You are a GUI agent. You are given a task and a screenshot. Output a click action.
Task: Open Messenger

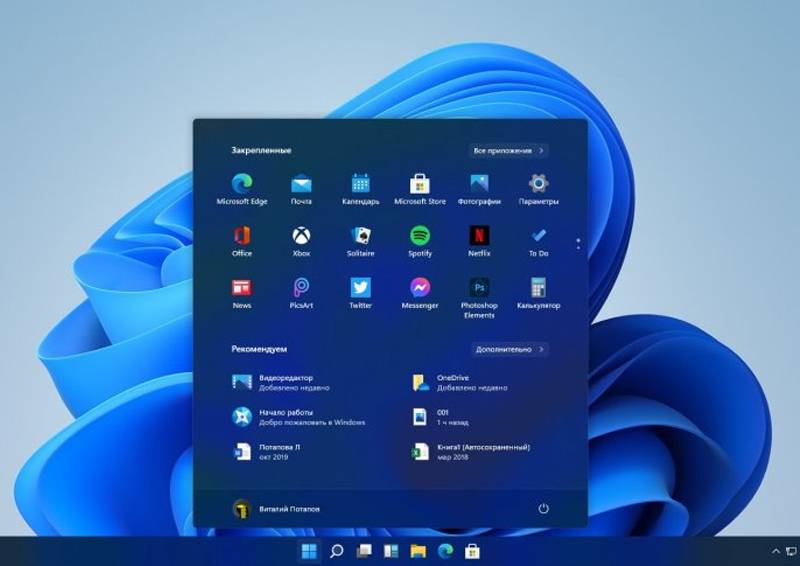[419, 293]
